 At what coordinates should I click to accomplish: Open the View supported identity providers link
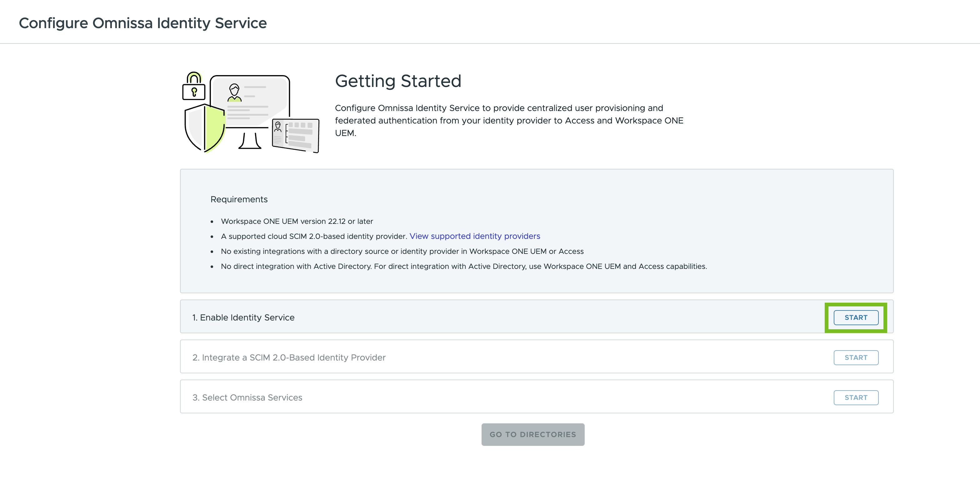pyautogui.click(x=474, y=236)
